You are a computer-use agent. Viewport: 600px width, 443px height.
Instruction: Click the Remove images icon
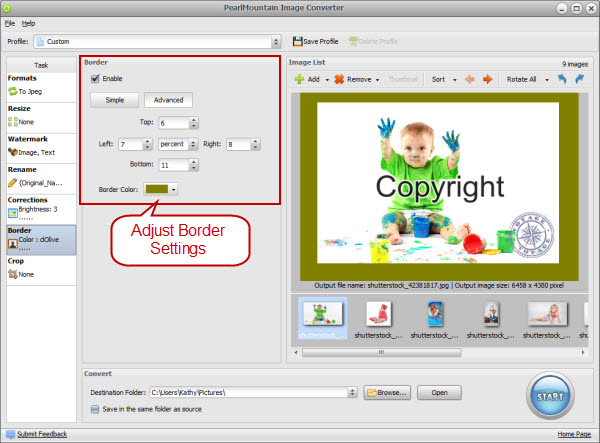[339, 79]
